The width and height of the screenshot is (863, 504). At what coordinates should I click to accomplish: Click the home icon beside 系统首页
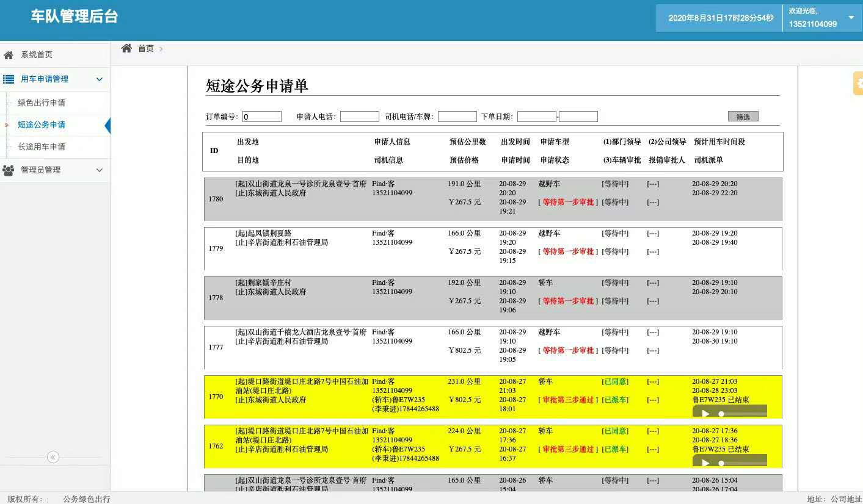coord(9,55)
